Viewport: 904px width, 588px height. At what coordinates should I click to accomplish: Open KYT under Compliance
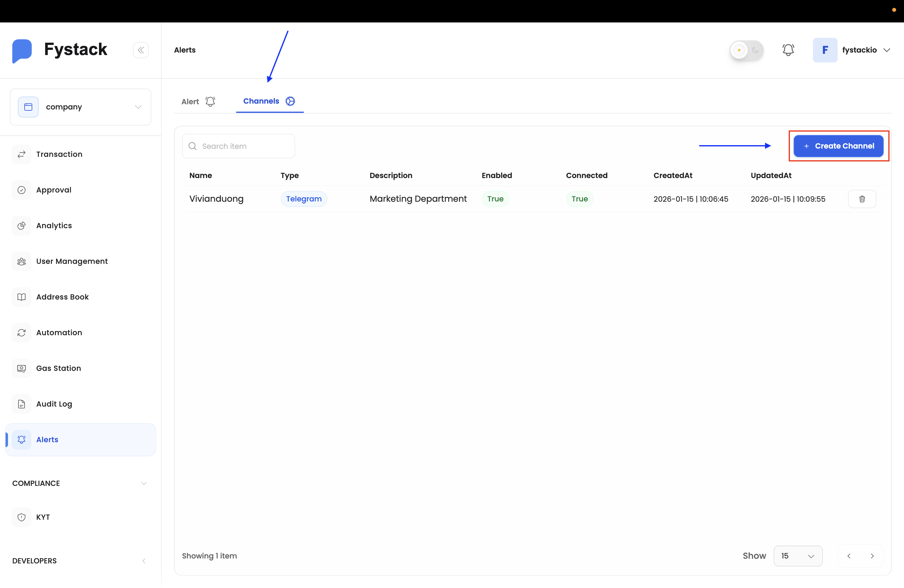tap(42, 517)
